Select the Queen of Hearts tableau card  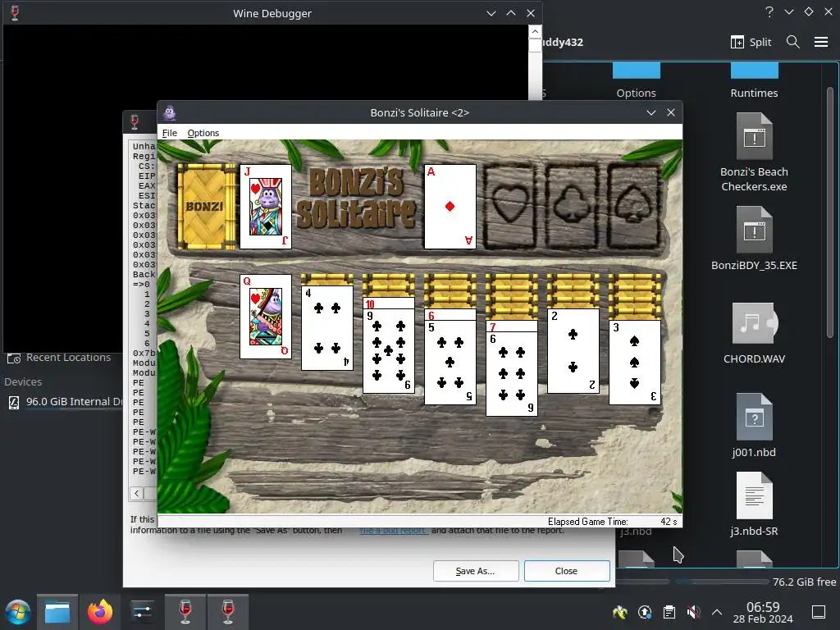[266, 317]
